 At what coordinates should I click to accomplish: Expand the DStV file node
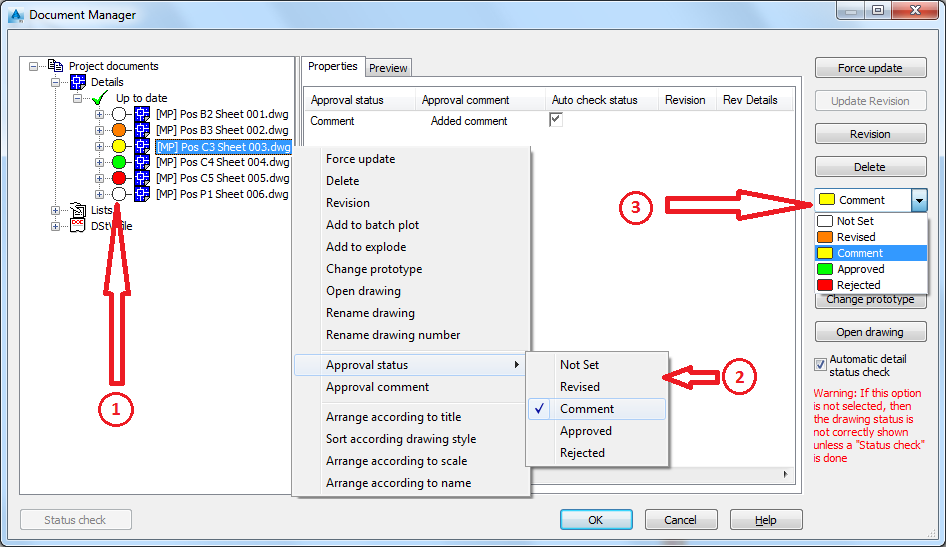click(56, 226)
